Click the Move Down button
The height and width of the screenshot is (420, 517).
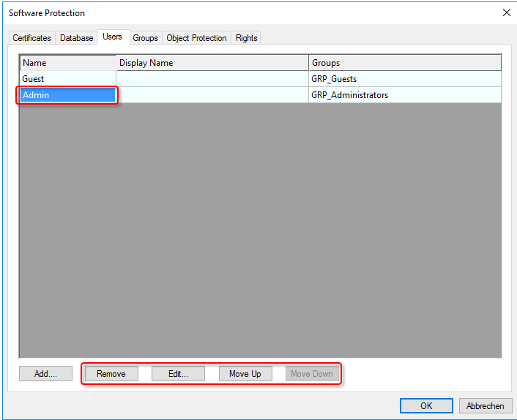[312, 374]
